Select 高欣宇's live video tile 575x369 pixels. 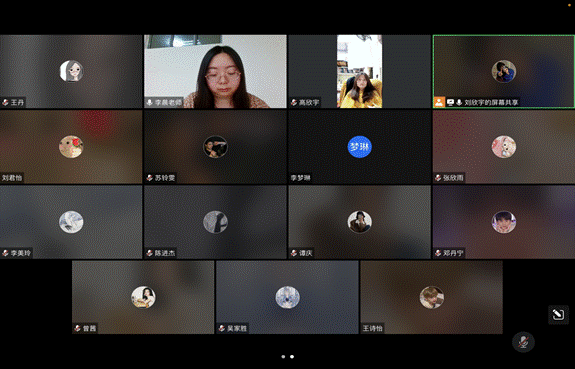click(359, 72)
